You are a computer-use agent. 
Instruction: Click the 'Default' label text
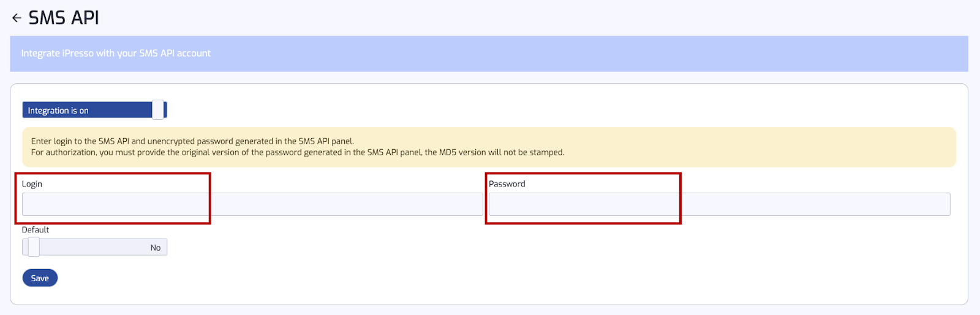coord(36,230)
